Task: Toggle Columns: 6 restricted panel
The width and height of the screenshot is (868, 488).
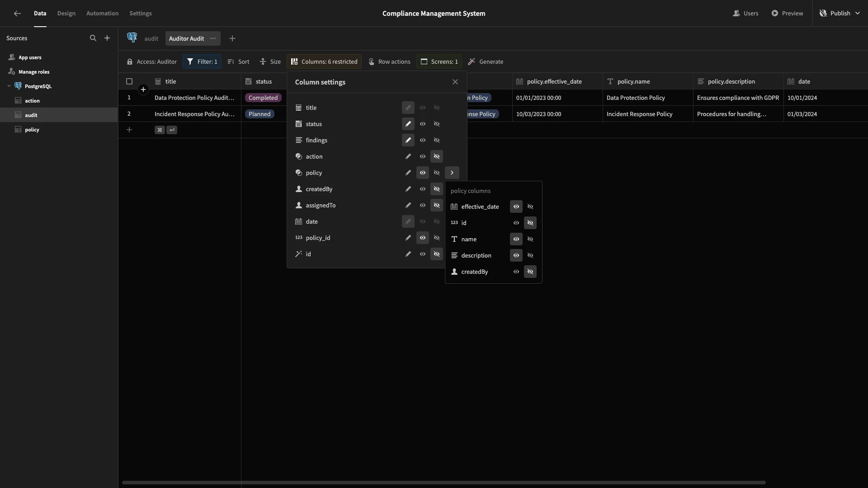Action: click(x=324, y=62)
